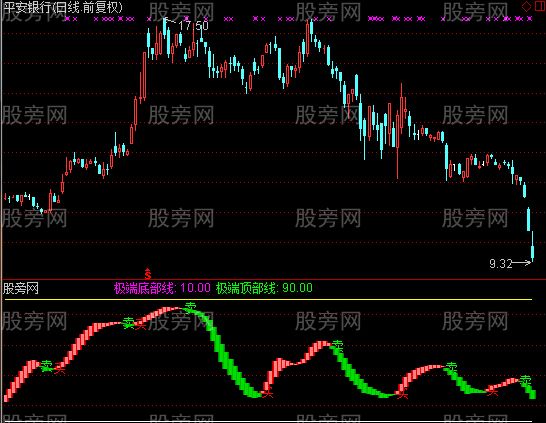546x423 pixels.
Task: Click the red S marker below the candlestick chart
Action: (148, 274)
